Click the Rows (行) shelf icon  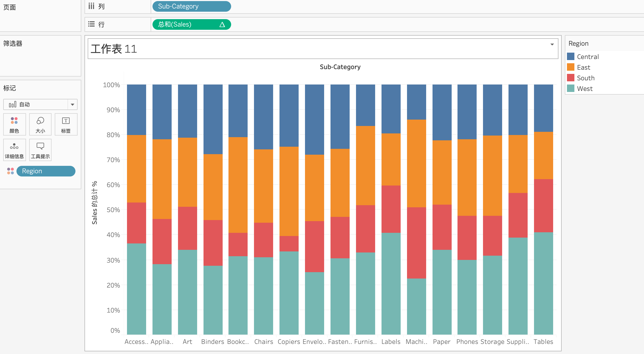pyautogui.click(x=91, y=24)
